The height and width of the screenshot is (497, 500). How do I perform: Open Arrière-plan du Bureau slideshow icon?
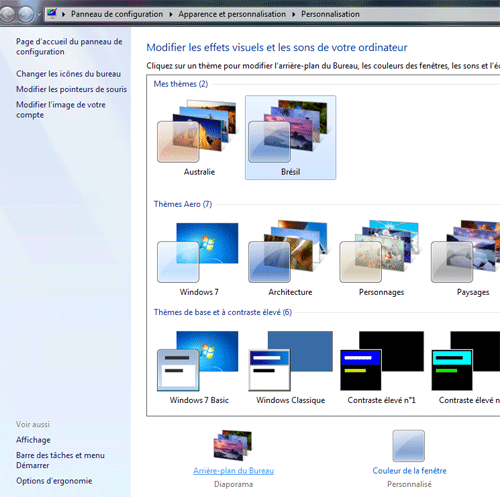coord(233,445)
